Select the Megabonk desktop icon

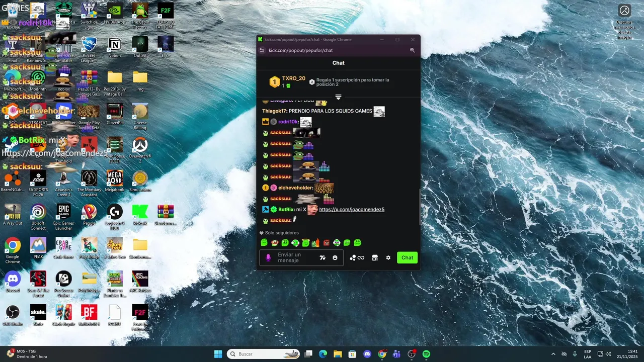point(115,181)
